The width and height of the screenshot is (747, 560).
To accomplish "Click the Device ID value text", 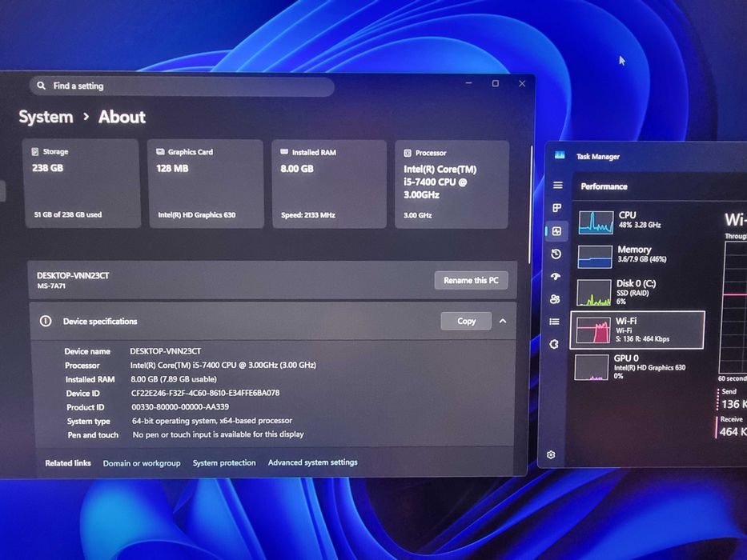I will tap(205, 393).
